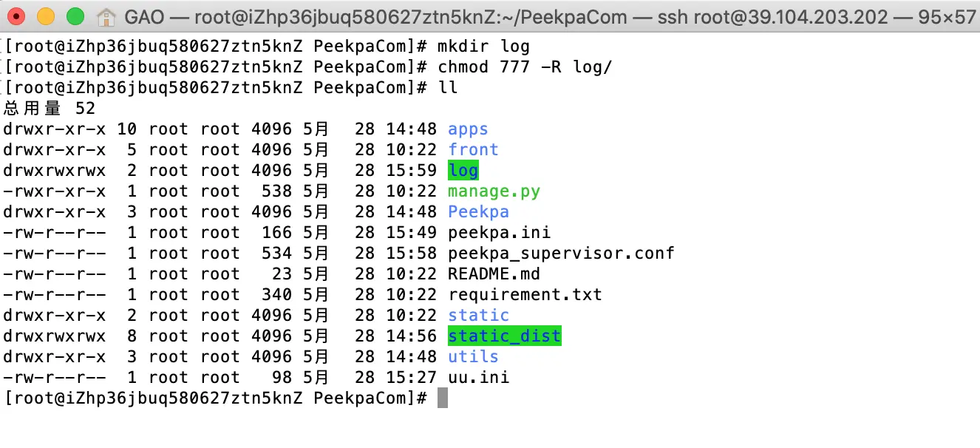Click the front directory name
Viewport: 980px width, 448px height.
(473, 150)
